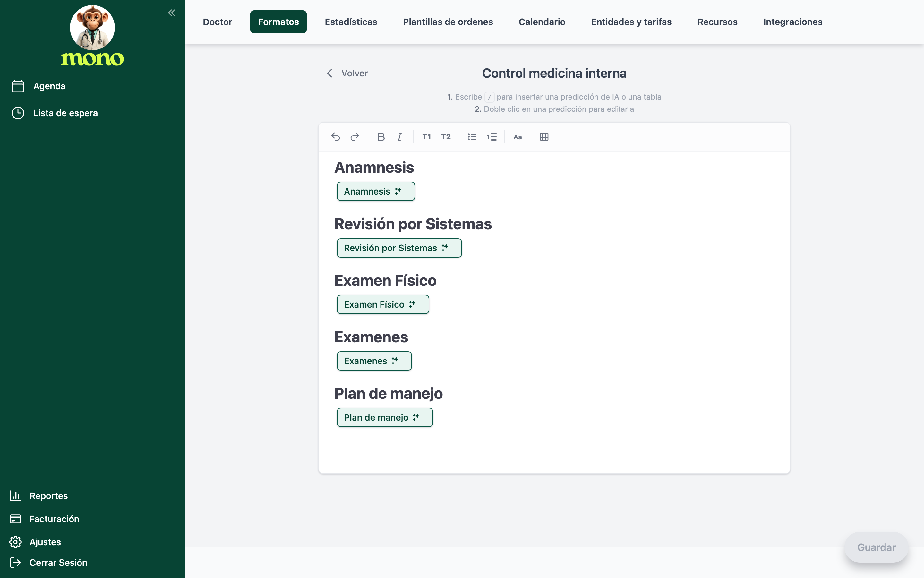Open Facturación in the sidebar
This screenshot has width=924, height=578.
pyautogui.click(x=44, y=519)
